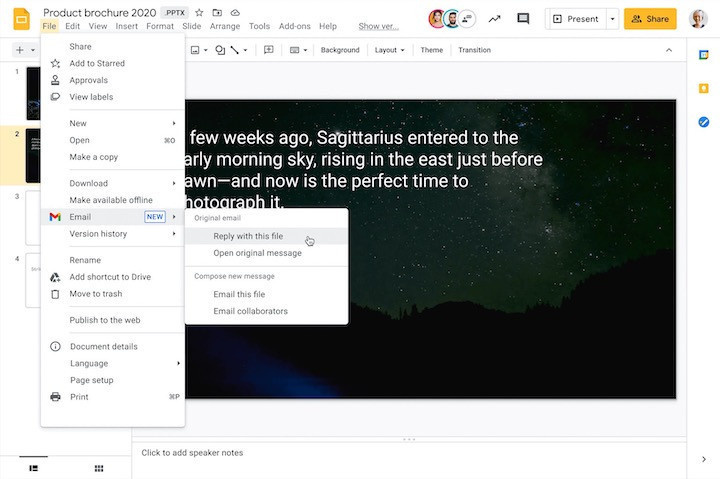Click the first collaborator avatar
This screenshot has height=479, width=720.
[437, 19]
